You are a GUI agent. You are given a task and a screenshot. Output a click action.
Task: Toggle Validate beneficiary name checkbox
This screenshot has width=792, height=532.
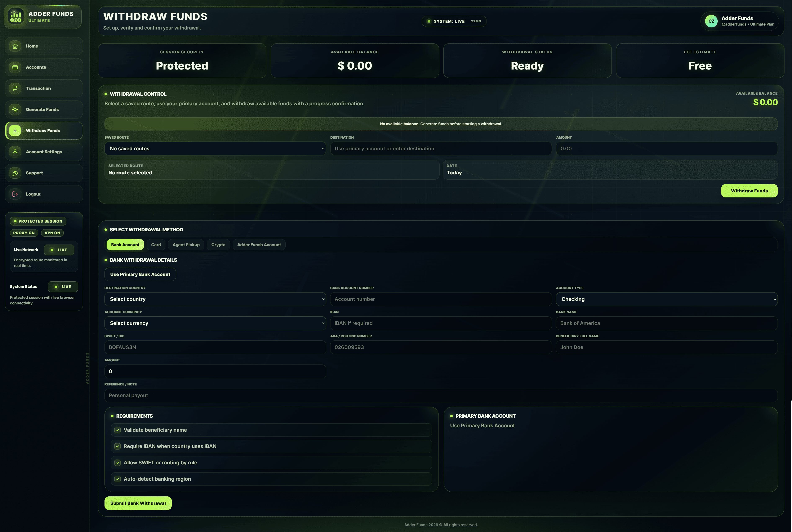pos(117,430)
